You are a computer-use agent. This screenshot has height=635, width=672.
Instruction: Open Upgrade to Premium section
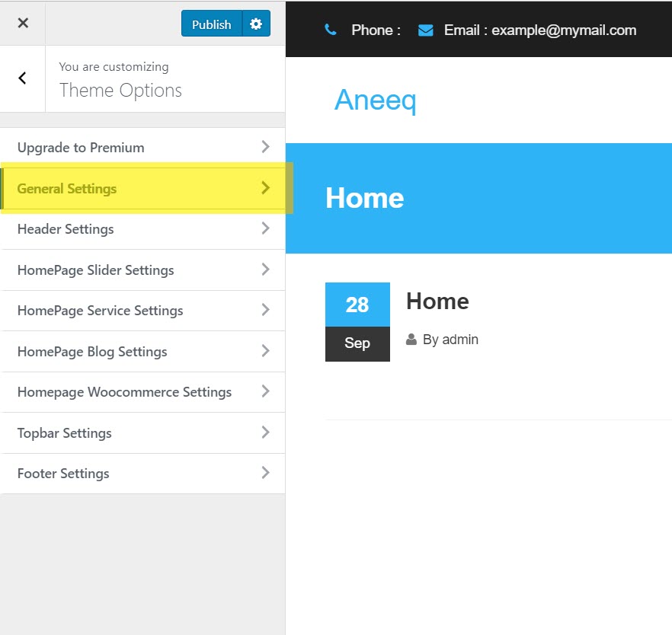(142, 147)
